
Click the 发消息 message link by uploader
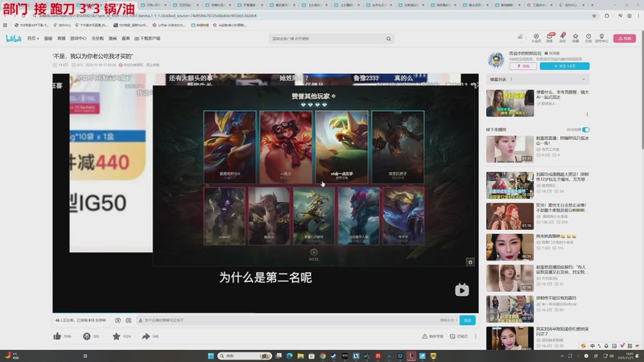552,53
